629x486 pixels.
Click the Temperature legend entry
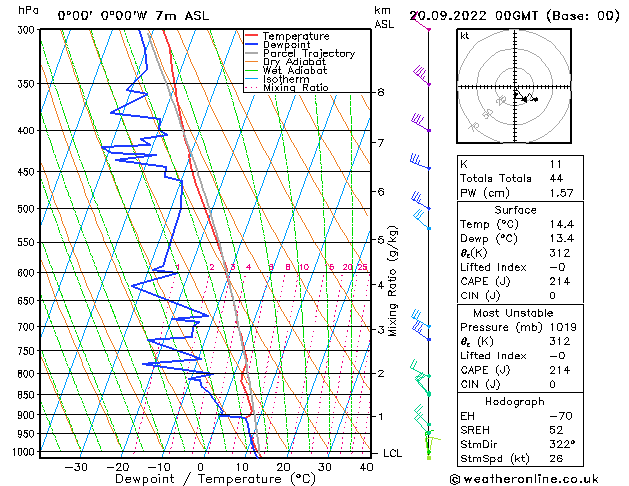point(296,36)
